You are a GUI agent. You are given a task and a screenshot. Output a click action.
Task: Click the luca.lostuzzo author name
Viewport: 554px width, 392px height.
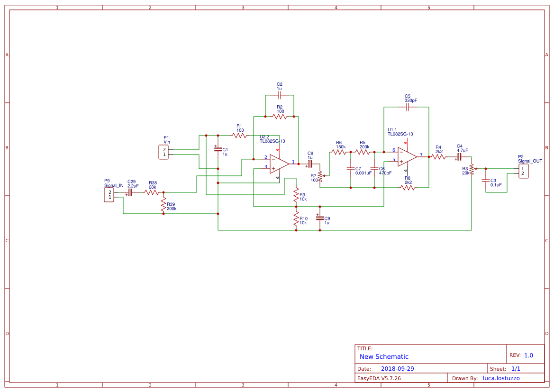point(500,378)
